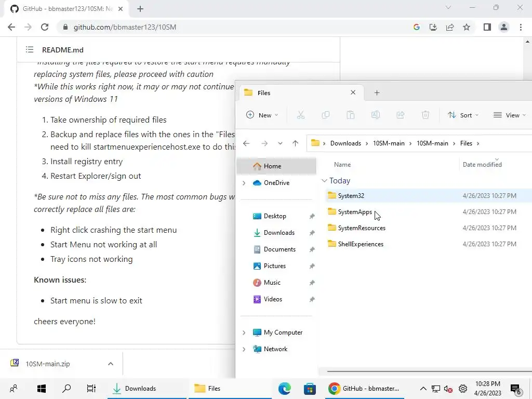The width and height of the screenshot is (532, 399).
Task: Select the System32 folder
Action: (x=351, y=196)
